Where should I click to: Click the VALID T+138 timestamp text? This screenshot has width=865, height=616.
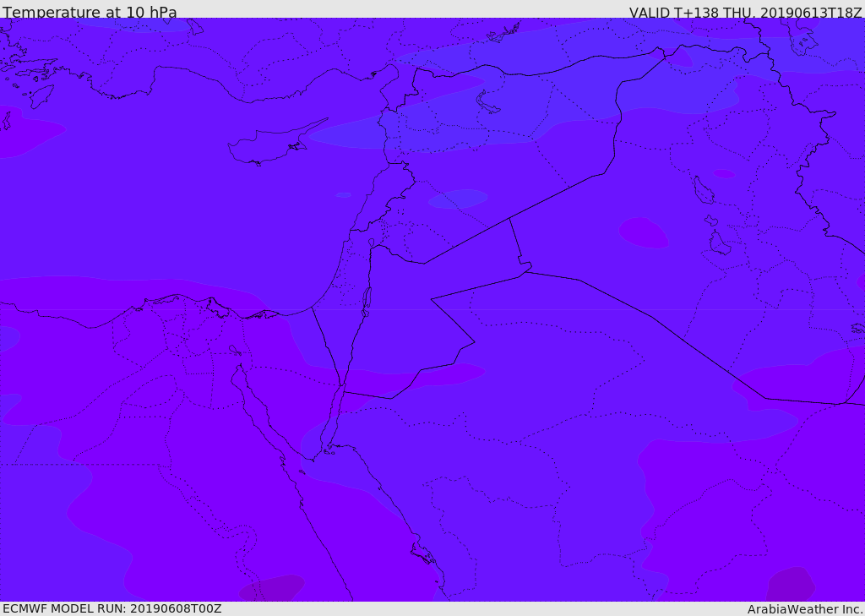point(745,13)
